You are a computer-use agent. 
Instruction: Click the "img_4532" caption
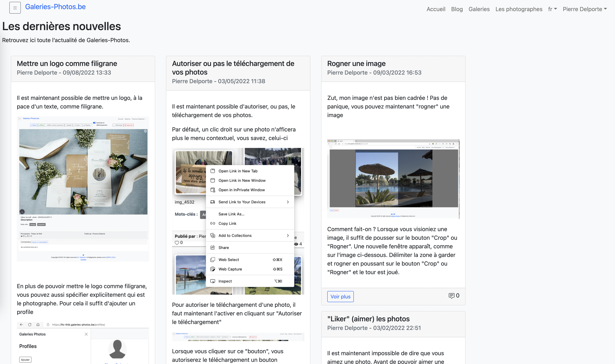pos(184,202)
